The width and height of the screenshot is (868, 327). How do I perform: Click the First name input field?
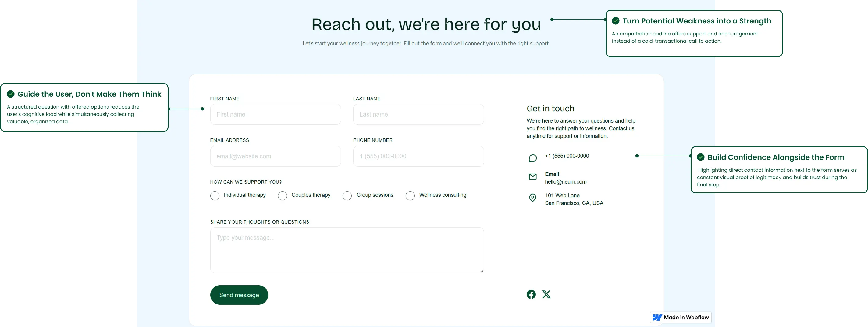275,114
